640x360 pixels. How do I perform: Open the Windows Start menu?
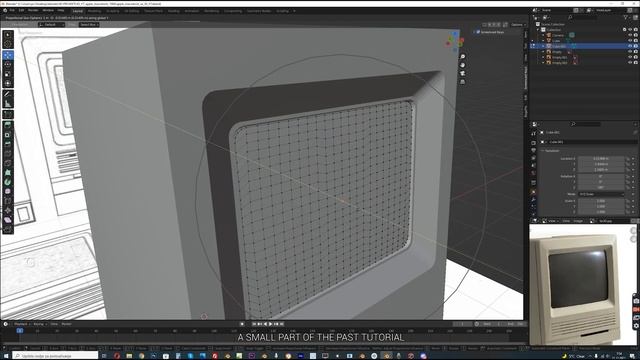(6, 356)
